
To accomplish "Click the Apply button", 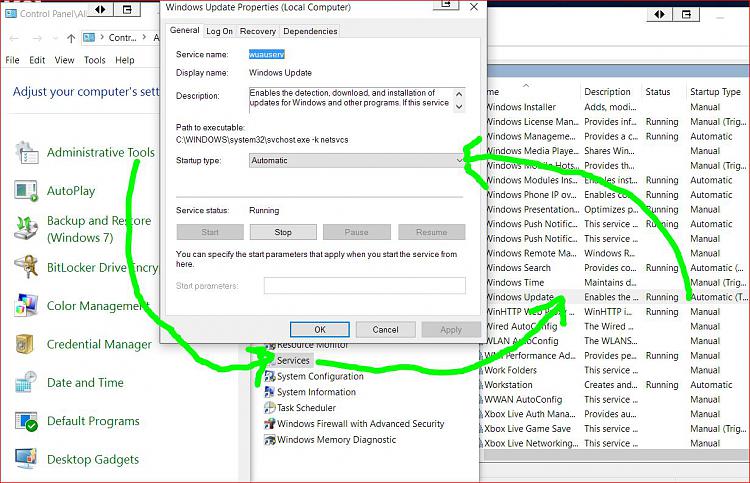I will coord(451,329).
